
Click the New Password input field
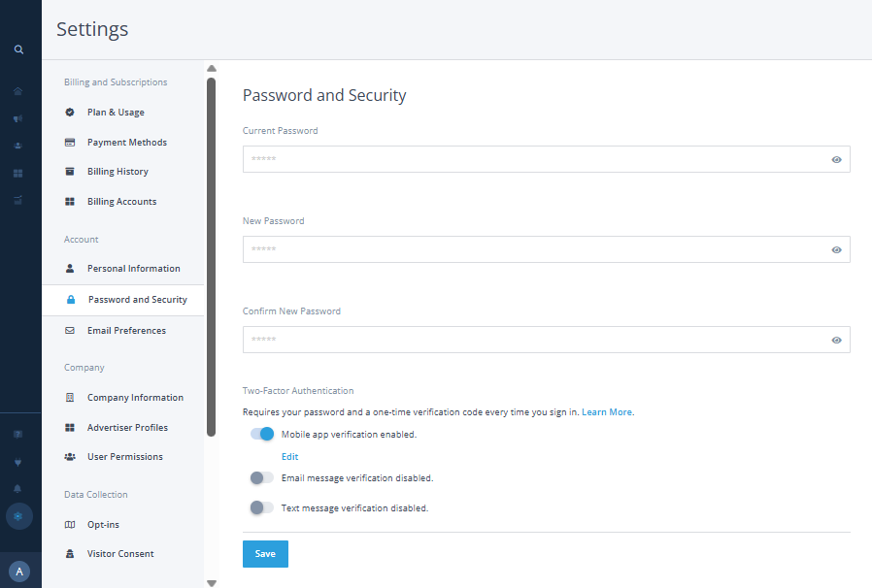pyautogui.click(x=534, y=249)
